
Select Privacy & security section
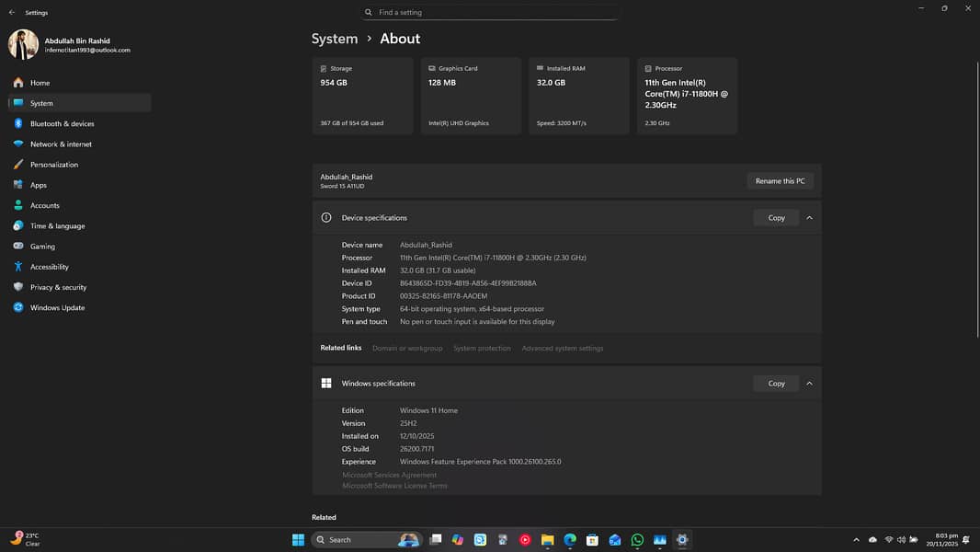click(x=58, y=287)
